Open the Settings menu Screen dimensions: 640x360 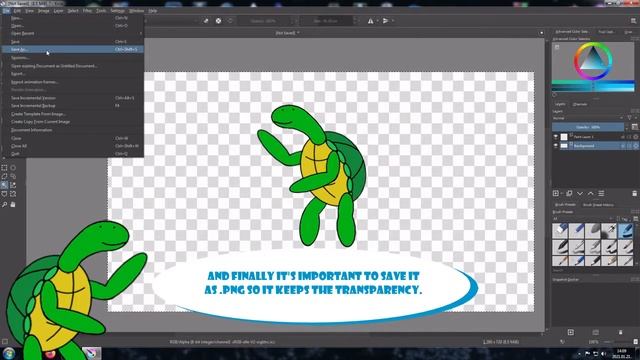118,11
